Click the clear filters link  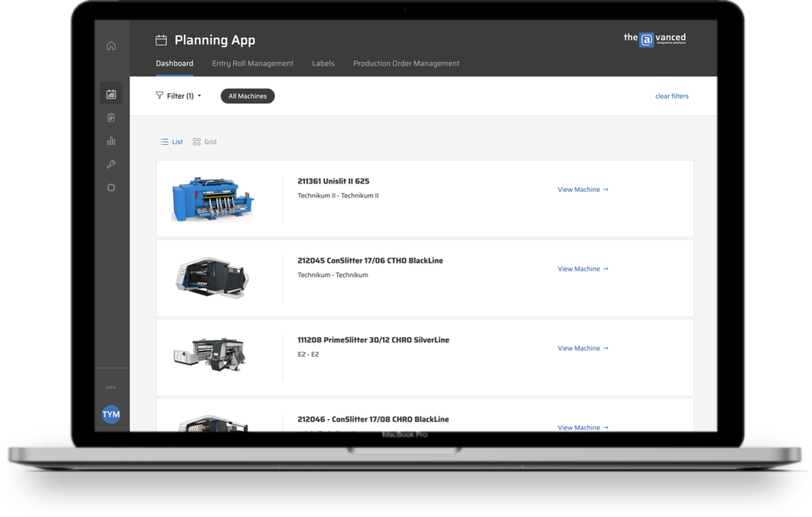[671, 96]
